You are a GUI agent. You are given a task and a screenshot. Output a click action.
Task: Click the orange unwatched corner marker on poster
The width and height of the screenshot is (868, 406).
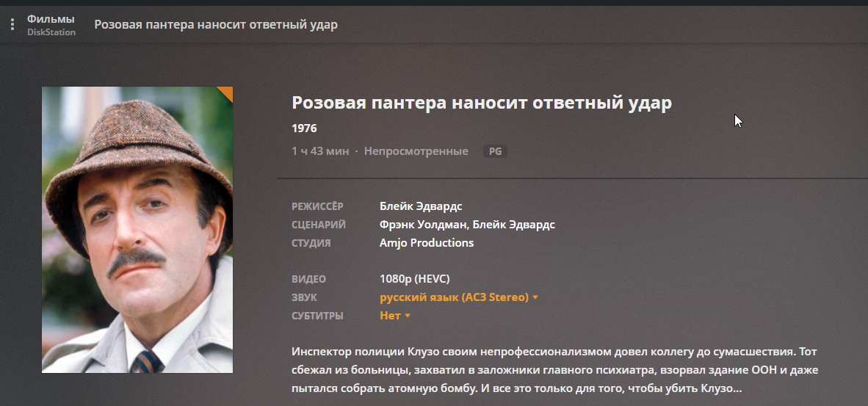(x=227, y=93)
